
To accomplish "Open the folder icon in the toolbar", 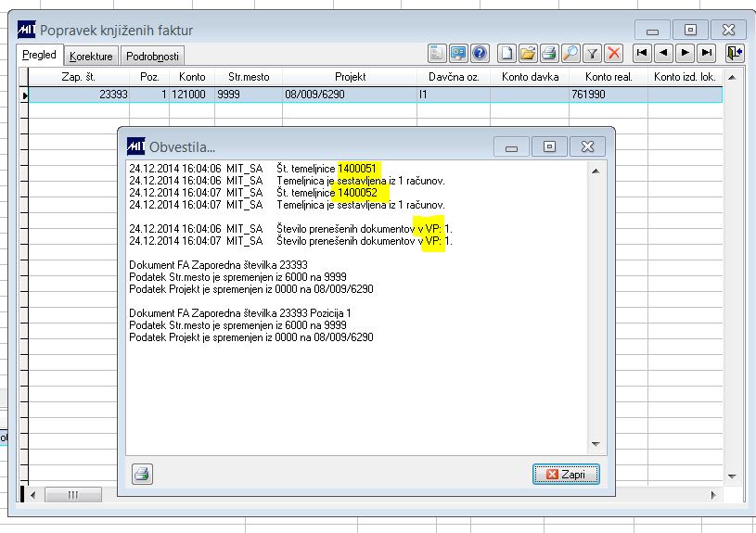I will pos(528,53).
